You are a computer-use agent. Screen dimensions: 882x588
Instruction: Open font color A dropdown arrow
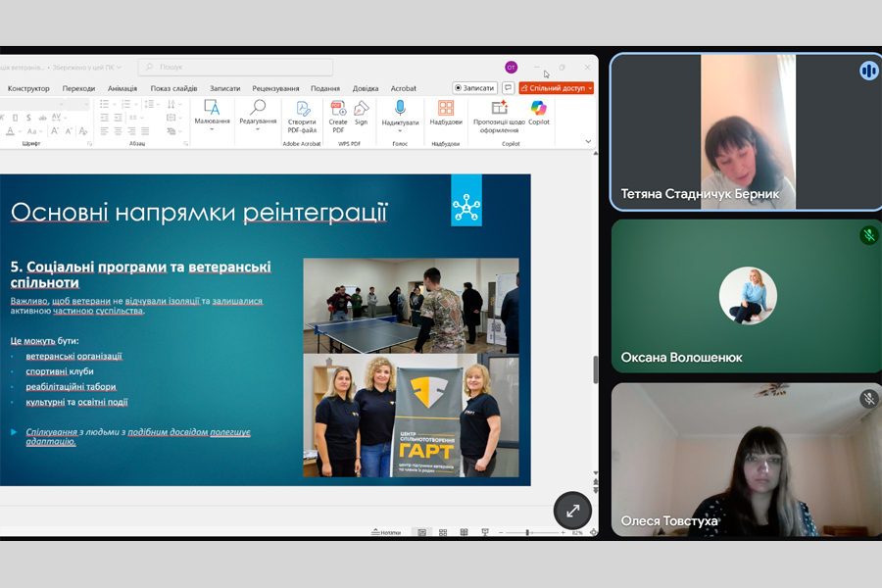pos(21,131)
